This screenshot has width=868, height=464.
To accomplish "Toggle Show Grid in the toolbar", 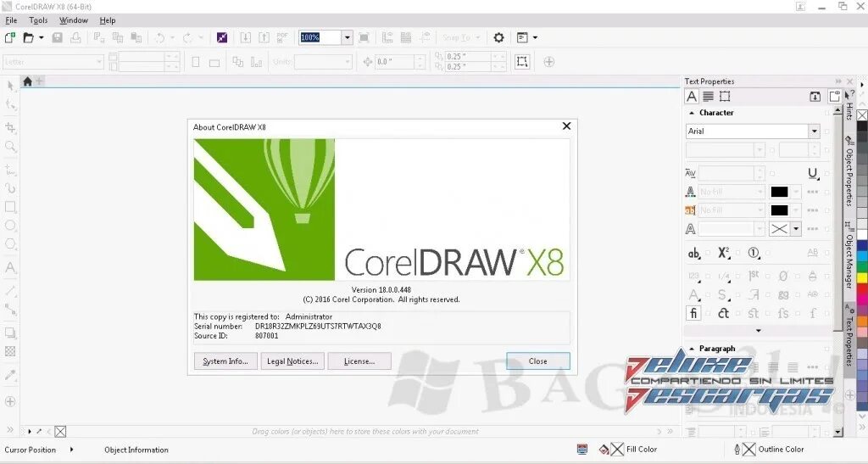I will 406,37.
